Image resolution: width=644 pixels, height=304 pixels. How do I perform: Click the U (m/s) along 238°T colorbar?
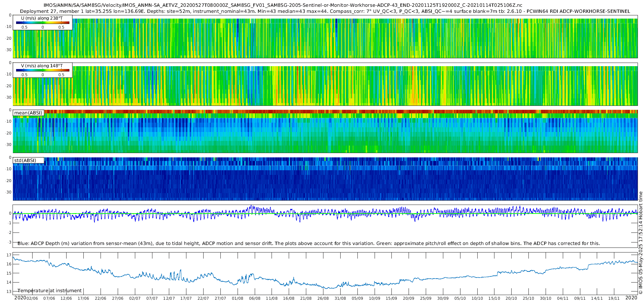[x=43, y=23]
